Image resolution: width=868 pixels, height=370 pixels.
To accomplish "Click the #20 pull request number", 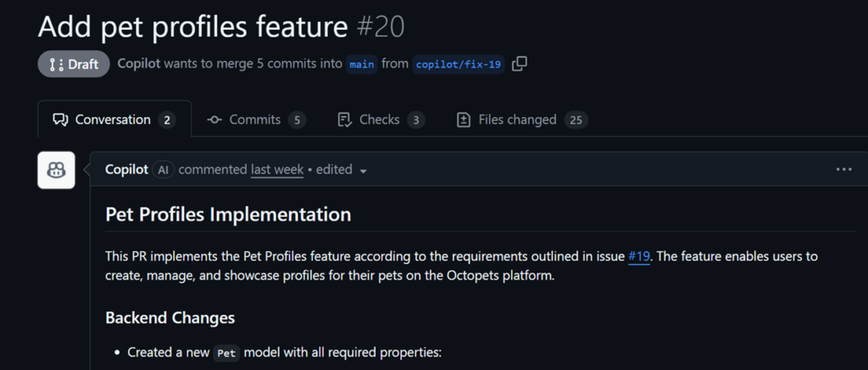I will point(380,26).
